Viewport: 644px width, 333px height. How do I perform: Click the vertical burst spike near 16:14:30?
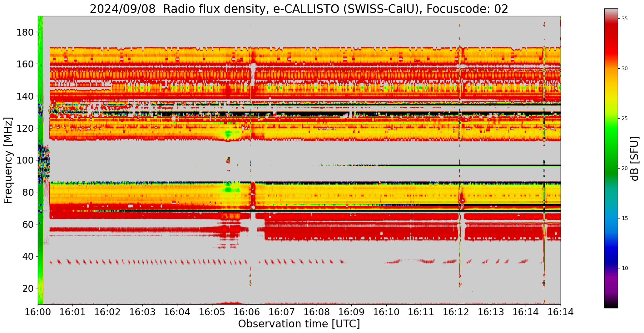544,160
